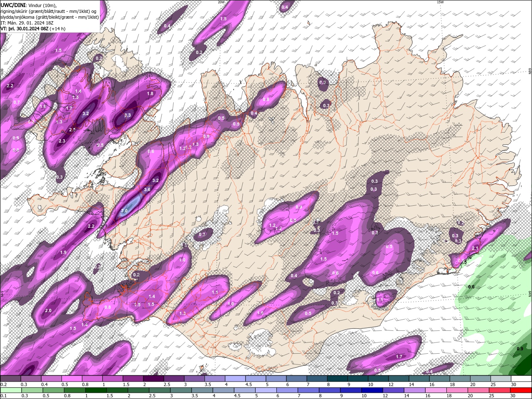Pick upper legend swatch starting at 1.5

click(133, 379)
